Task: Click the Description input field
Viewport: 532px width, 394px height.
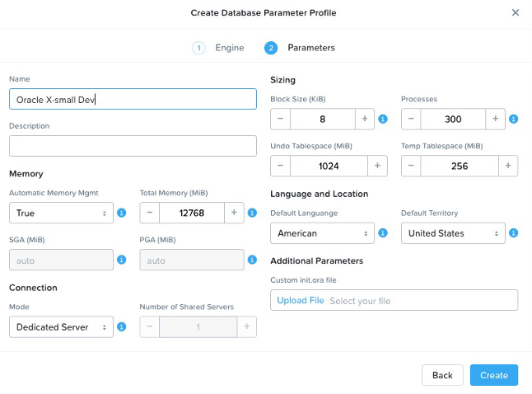Action: pyautogui.click(x=133, y=146)
